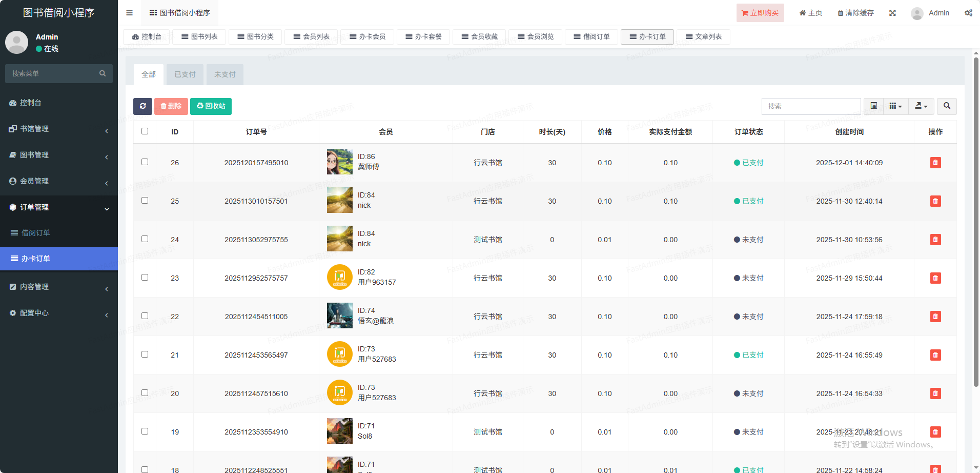Open the settings gears icon top right
Viewport: 980px width, 473px height.
coord(968,13)
